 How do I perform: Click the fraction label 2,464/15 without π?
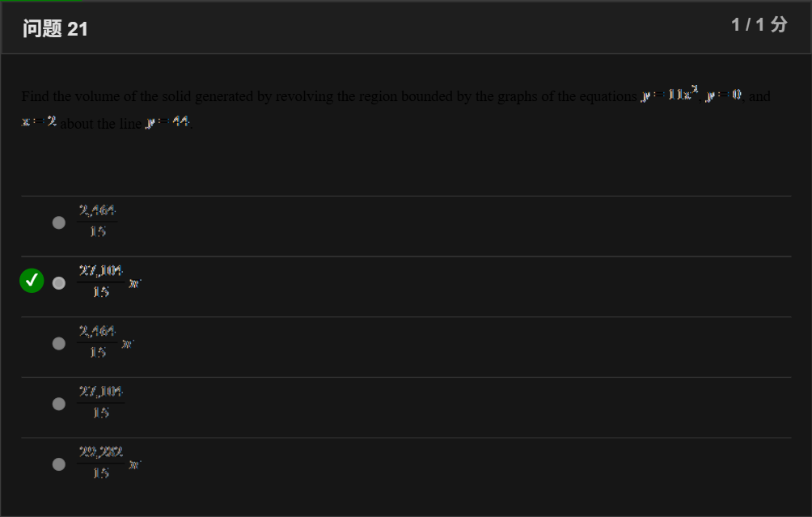(97, 221)
